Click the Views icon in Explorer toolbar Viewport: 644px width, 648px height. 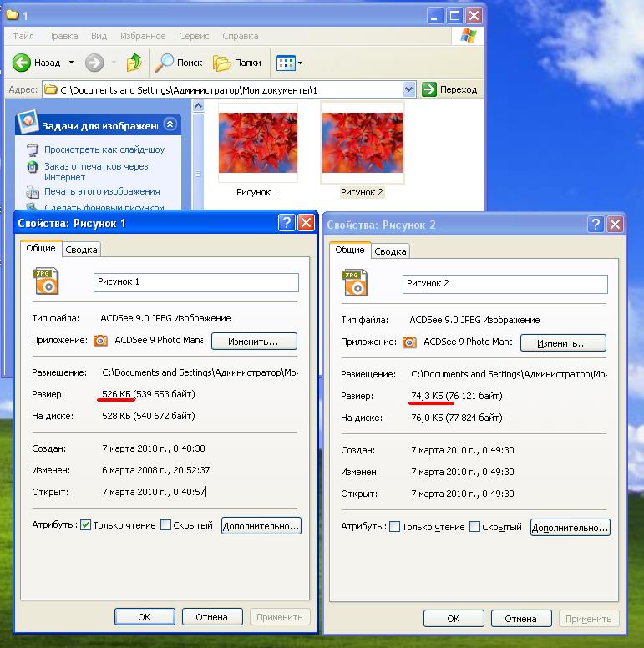click(x=285, y=63)
